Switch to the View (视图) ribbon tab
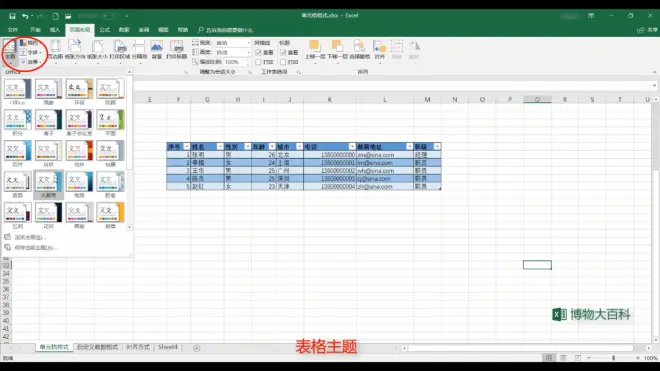Viewport: 660px width, 371px height. pos(163,30)
